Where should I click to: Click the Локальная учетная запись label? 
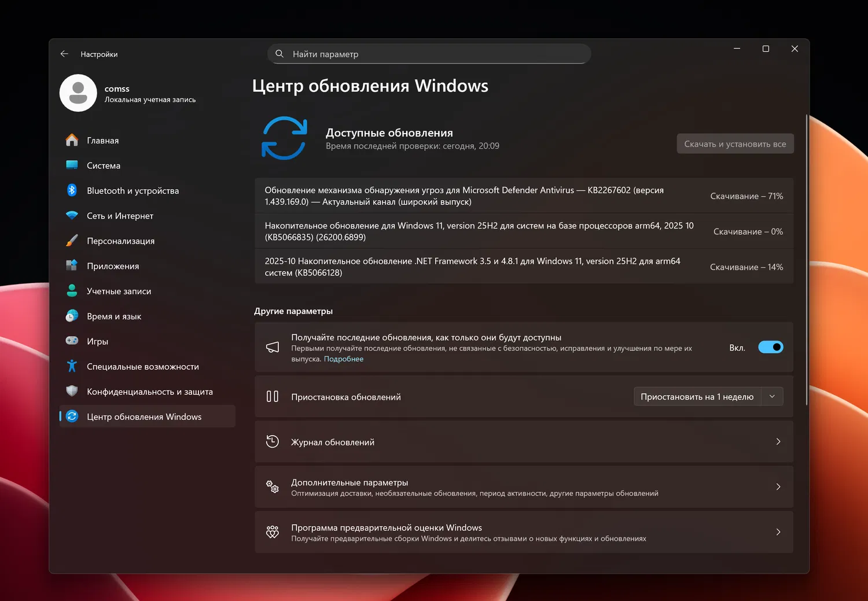[150, 99]
